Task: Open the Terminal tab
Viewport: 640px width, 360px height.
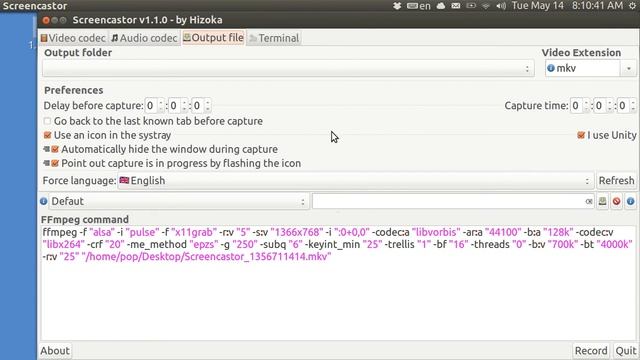Action: click(274, 38)
